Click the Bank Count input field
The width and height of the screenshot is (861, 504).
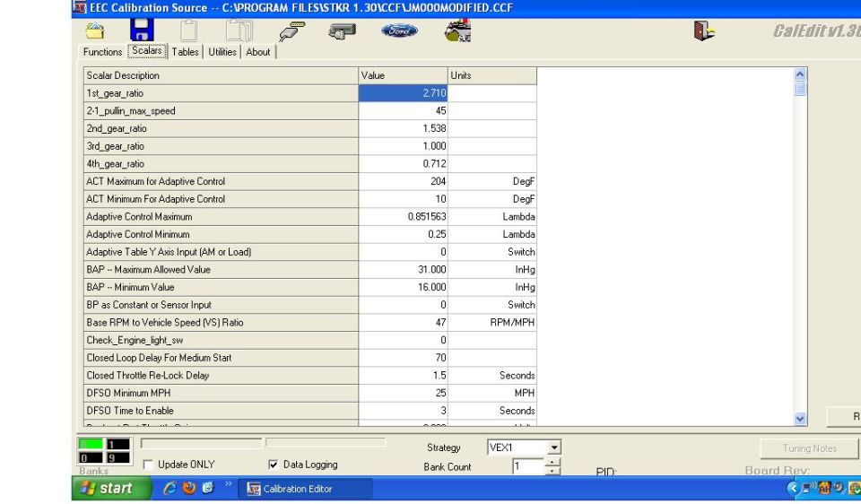(529, 466)
